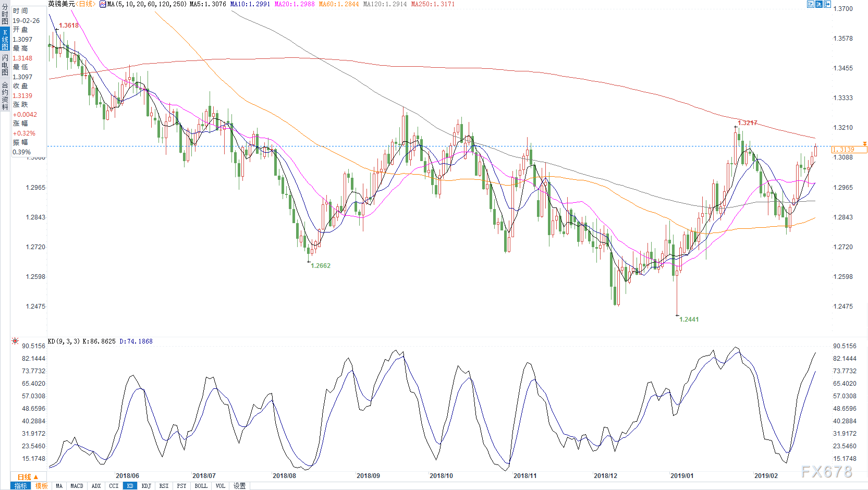The width and height of the screenshot is (868, 490).
Task: Click the sun icon beside the KD panel
Action: [x=15, y=341]
